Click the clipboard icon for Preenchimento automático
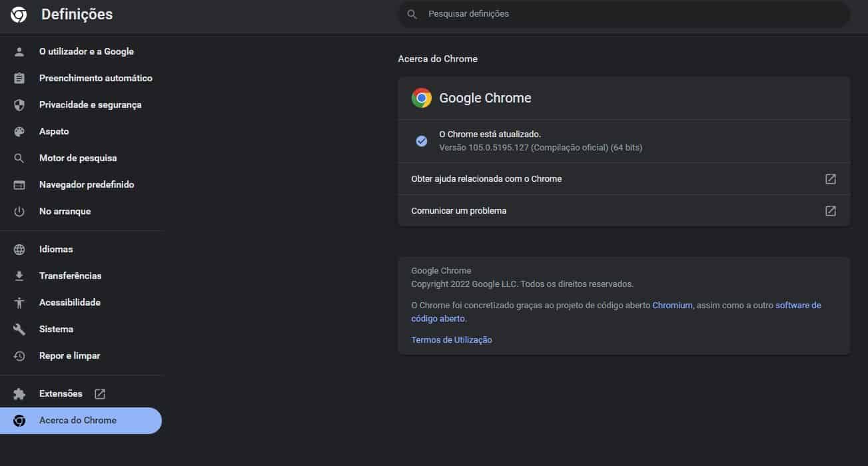This screenshot has height=466, width=868. click(19, 78)
